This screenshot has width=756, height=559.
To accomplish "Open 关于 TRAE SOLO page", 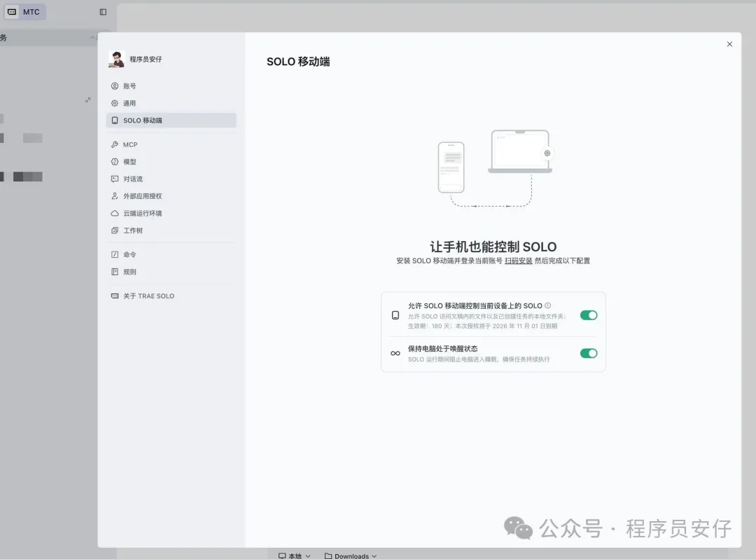I will [171, 296].
